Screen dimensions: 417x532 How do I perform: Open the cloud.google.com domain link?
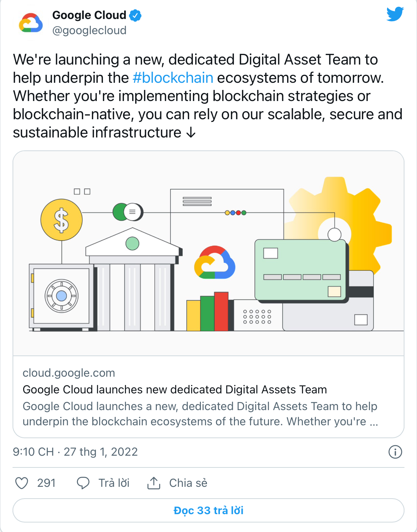click(x=69, y=373)
